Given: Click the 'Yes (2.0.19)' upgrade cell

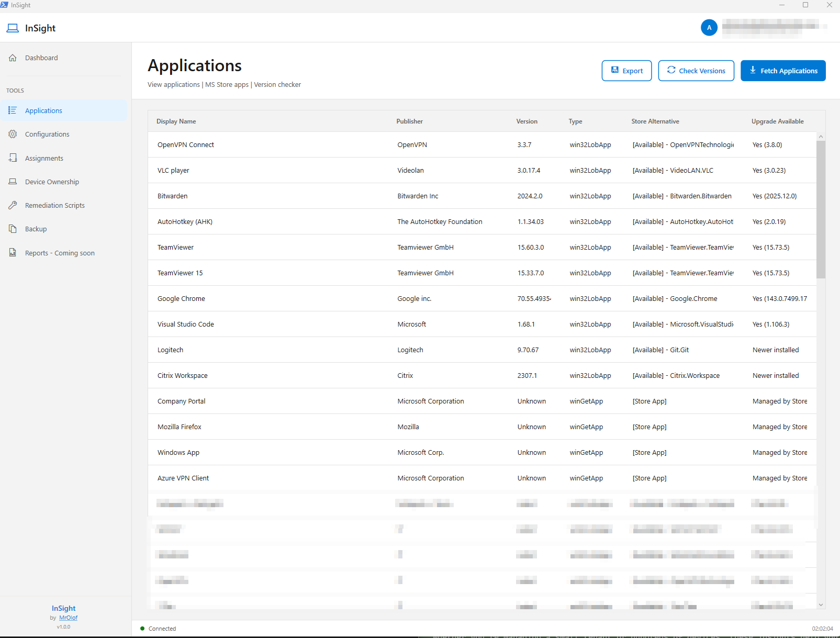Looking at the screenshot, I should click(x=769, y=222).
